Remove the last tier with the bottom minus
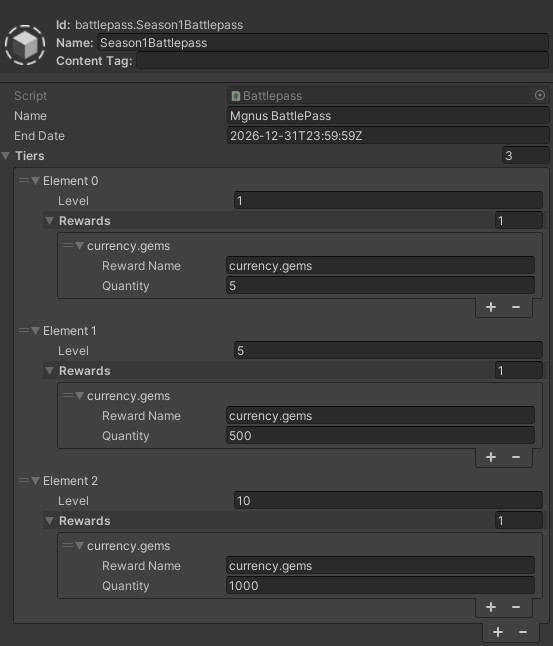 point(523,632)
